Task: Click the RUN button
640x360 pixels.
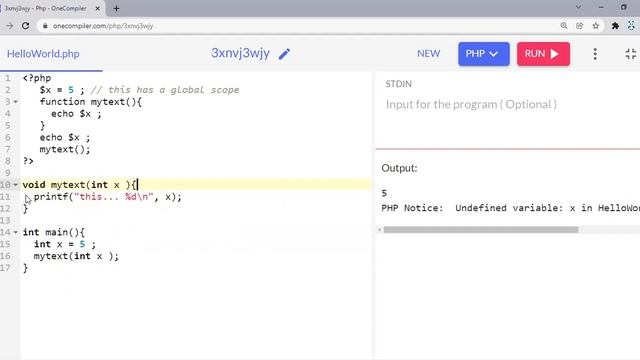Action: 543,54
